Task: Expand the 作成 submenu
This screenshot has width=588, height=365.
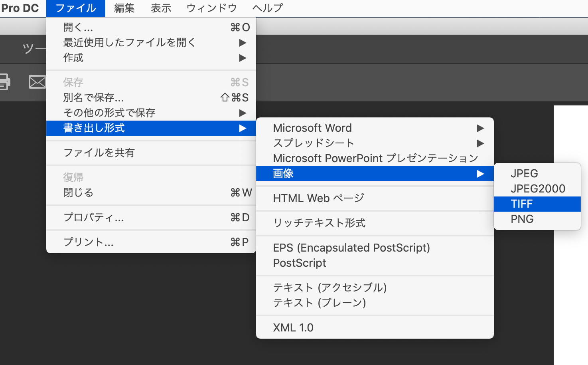Action: coord(151,58)
